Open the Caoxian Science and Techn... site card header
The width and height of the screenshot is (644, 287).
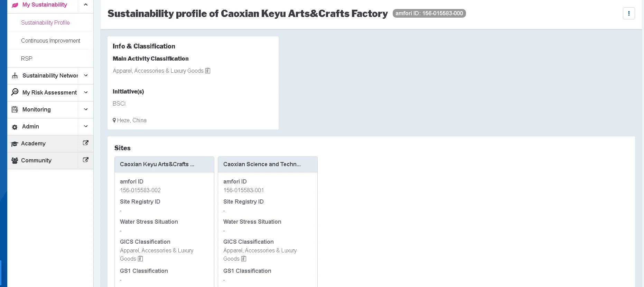pyautogui.click(x=268, y=164)
